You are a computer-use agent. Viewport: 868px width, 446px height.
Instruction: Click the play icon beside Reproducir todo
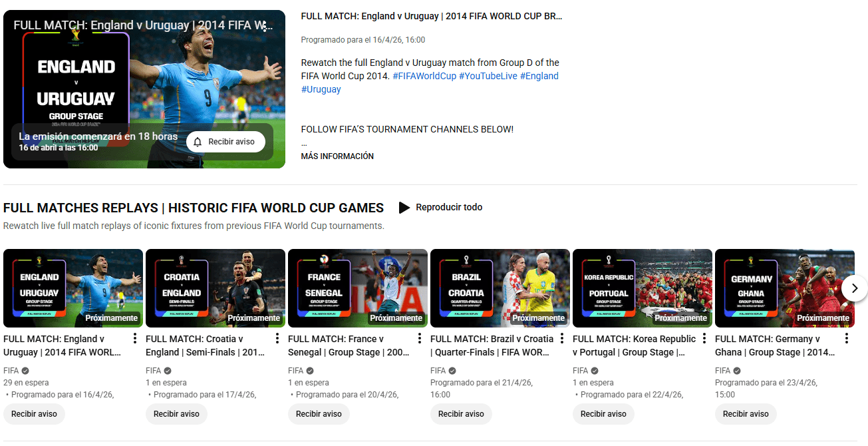pos(404,207)
